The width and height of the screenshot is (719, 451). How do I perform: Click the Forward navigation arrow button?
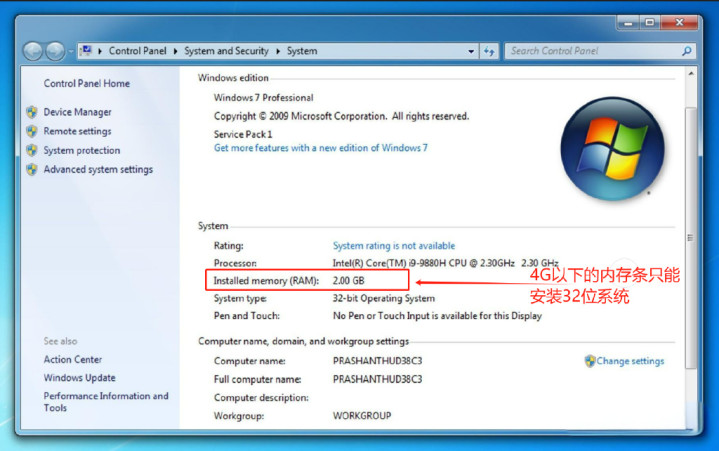pyautogui.click(x=55, y=51)
